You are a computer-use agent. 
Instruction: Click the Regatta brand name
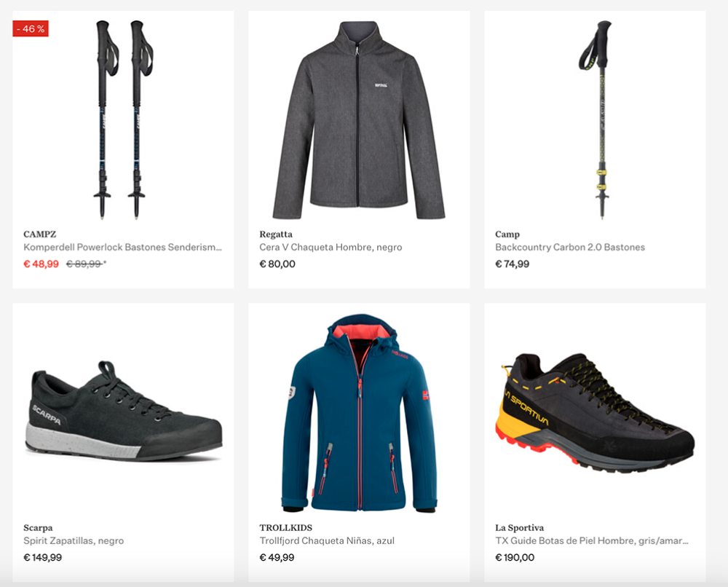[276, 234]
